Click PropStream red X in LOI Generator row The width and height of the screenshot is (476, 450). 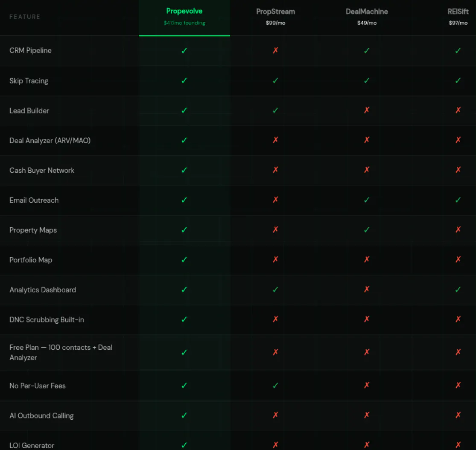[275, 445]
